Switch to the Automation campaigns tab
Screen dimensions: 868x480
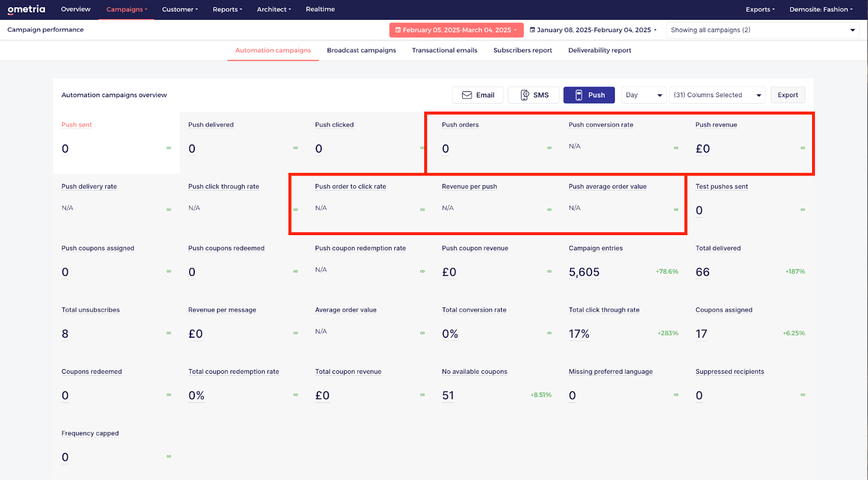[x=273, y=50]
